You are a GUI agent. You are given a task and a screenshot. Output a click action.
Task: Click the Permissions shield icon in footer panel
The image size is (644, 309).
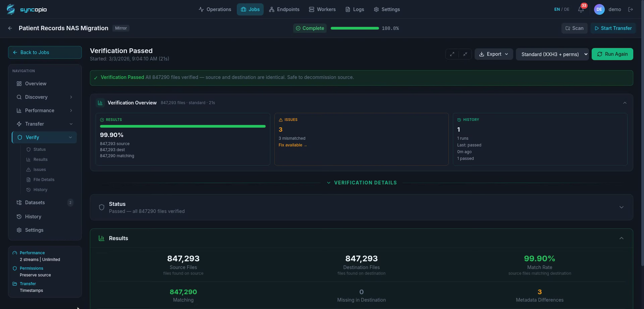click(x=15, y=268)
